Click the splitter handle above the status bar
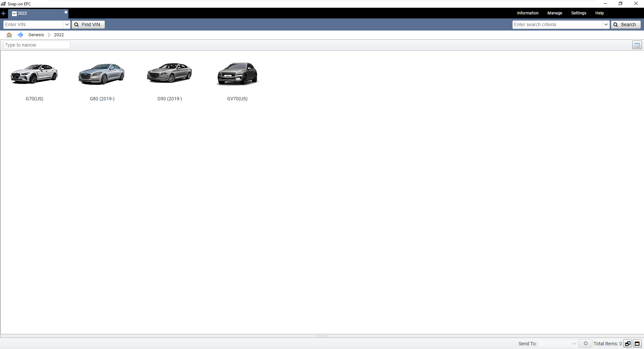 click(322, 336)
